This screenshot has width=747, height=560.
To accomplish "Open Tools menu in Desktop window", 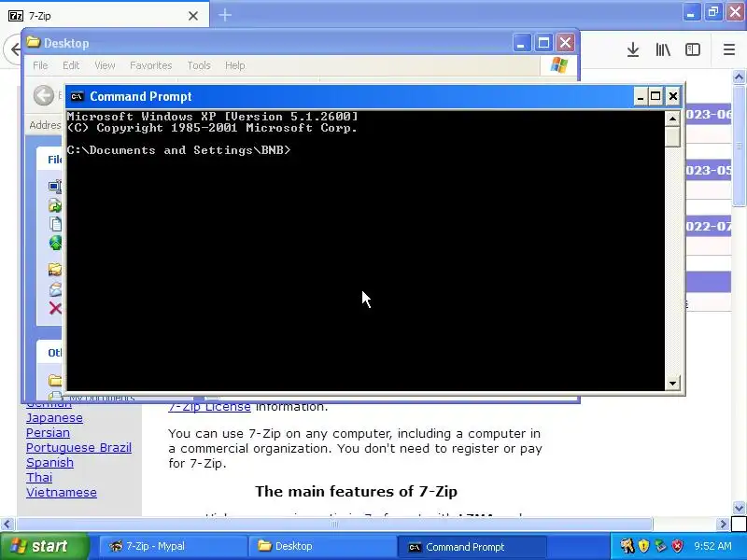I will pos(199,65).
